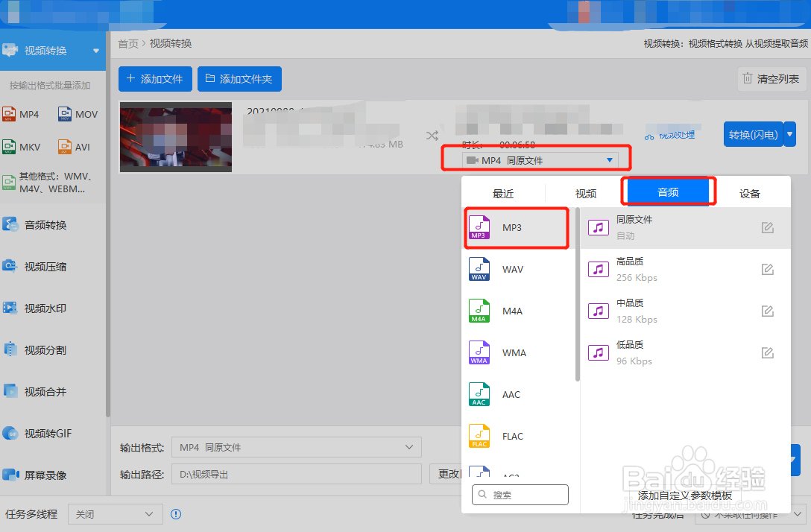This screenshot has width=811, height=532.
Task: Edit the 高品质 256 Kbps preset
Action: [768, 270]
